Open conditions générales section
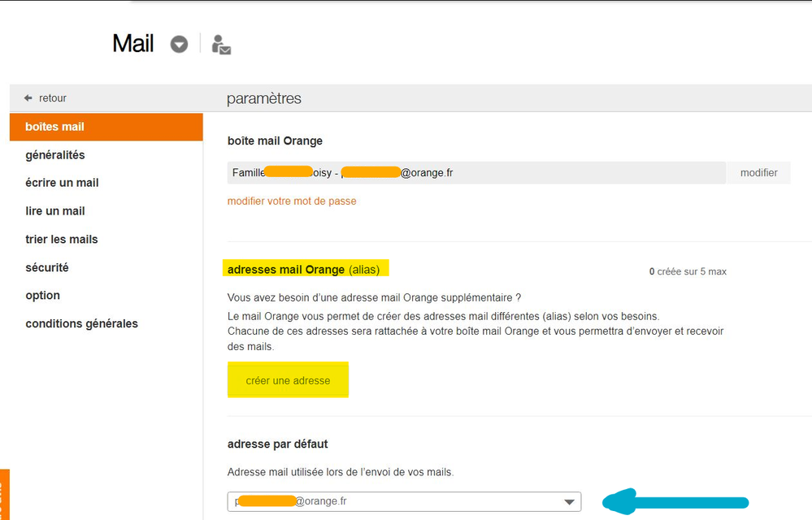This screenshot has height=520, width=812. pyautogui.click(x=82, y=323)
